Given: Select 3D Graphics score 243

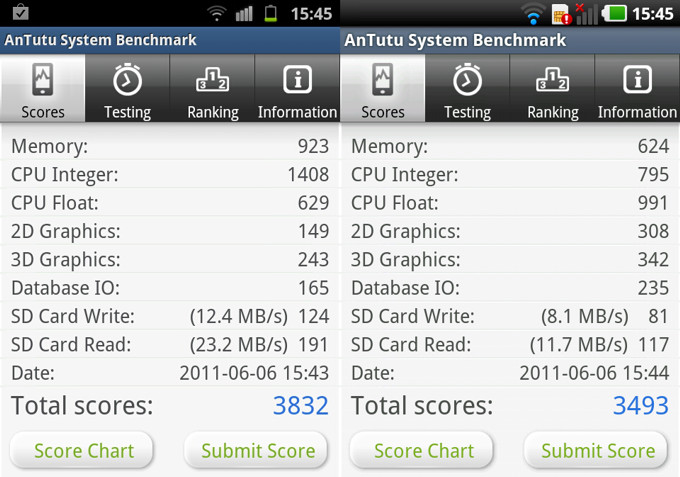Looking at the screenshot, I should (313, 259).
